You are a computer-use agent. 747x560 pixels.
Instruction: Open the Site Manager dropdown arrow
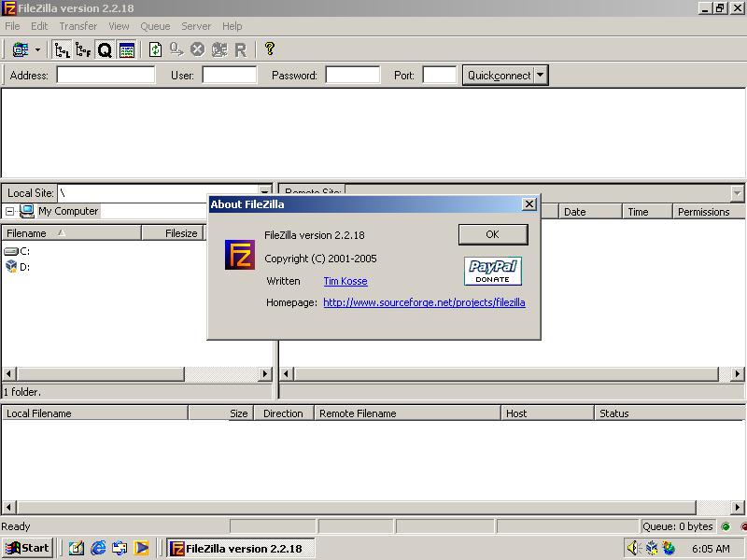pos(37,49)
